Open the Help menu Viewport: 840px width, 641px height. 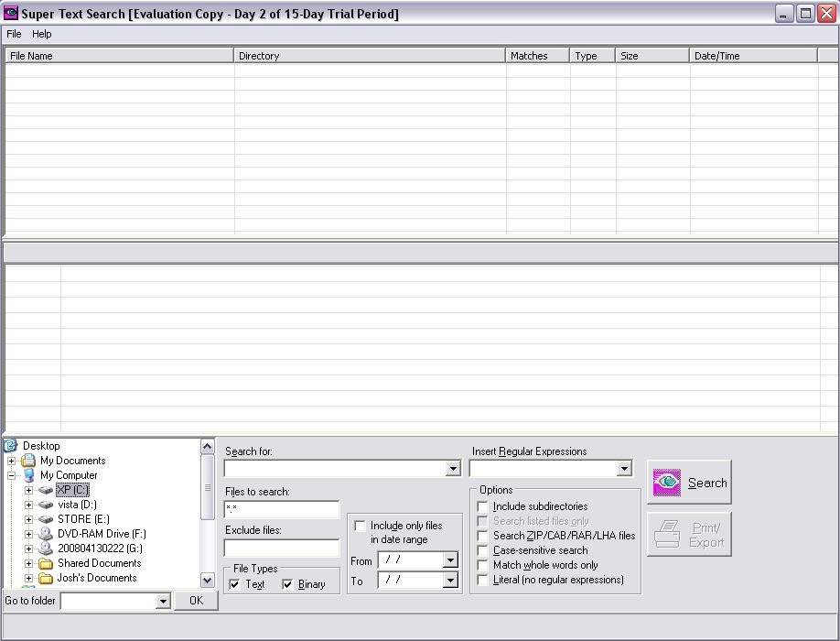[42, 34]
